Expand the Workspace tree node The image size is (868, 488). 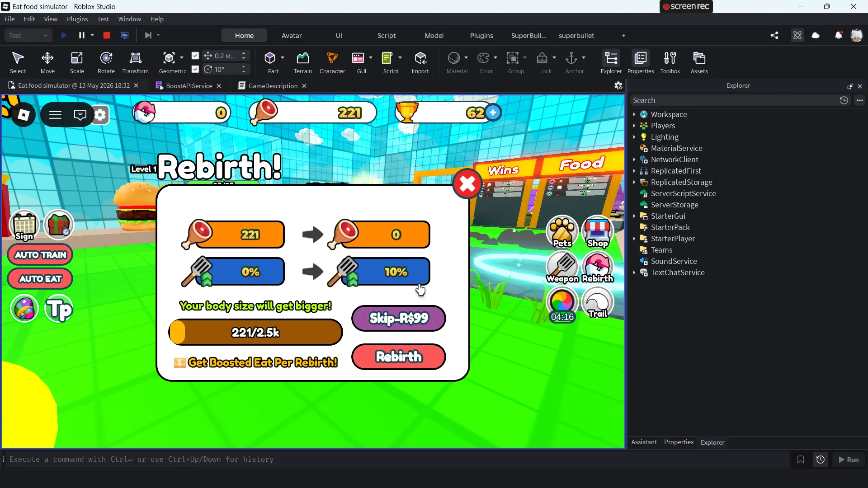click(634, 114)
